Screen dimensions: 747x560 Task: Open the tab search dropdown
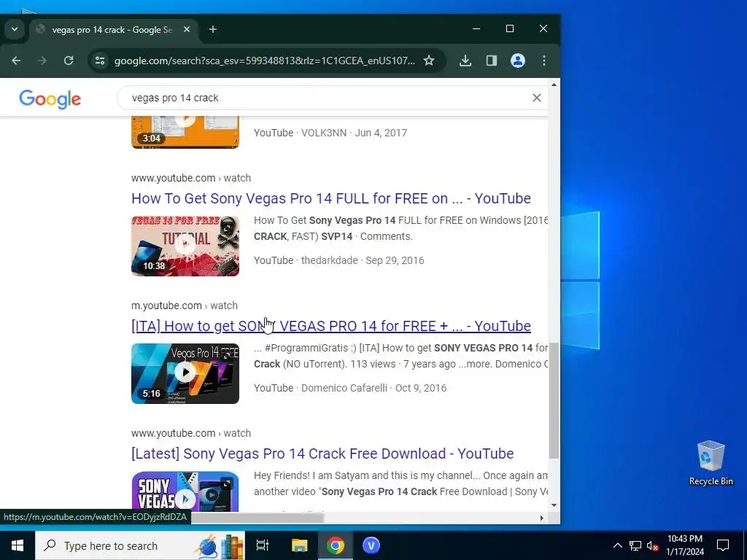click(x=15, y=29)
